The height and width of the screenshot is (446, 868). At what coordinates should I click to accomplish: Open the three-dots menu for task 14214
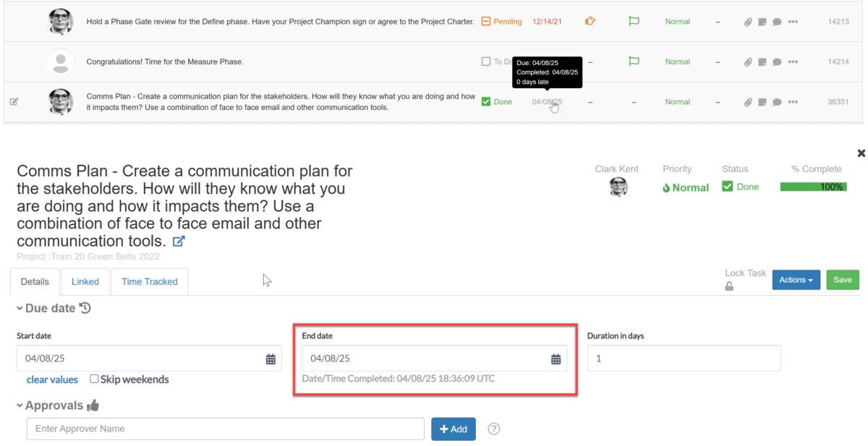point(793,62)
